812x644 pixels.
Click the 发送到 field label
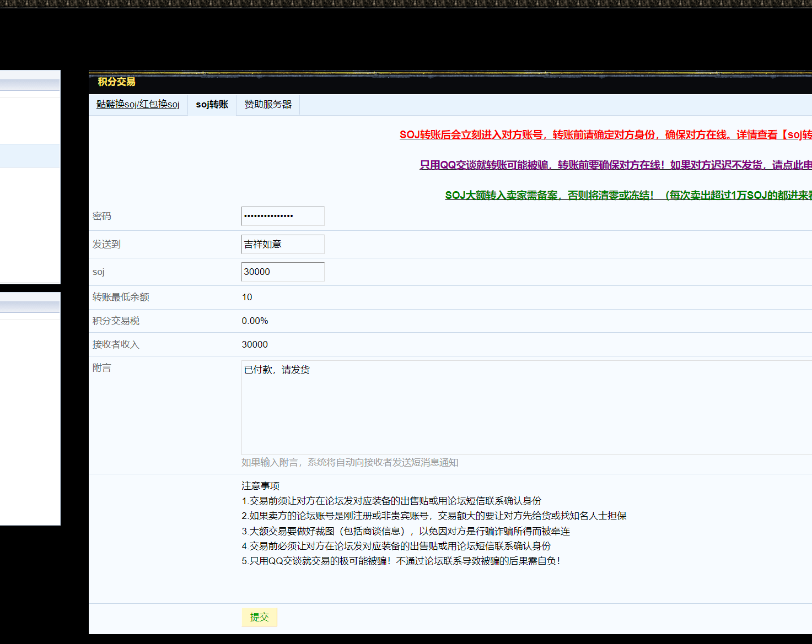(106, 244)
